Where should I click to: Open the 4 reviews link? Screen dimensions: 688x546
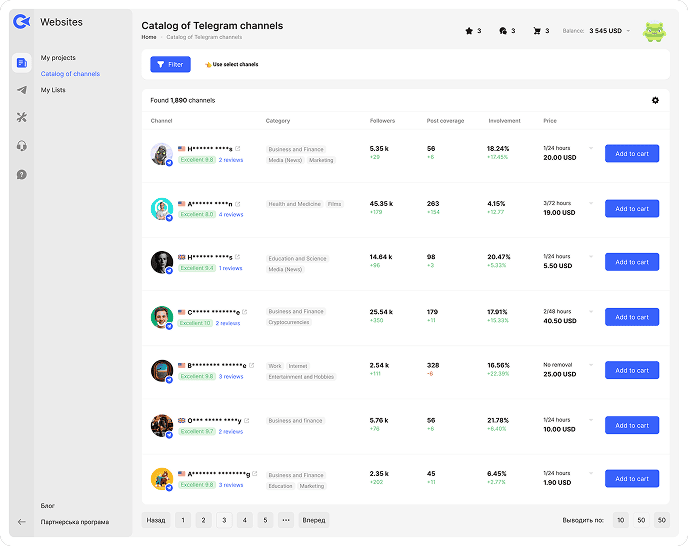click(x=231, y=214)
